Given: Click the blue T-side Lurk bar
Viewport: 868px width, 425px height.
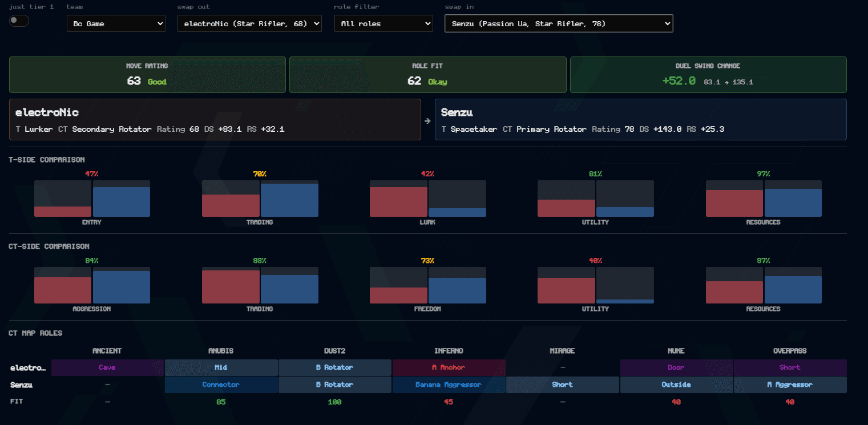Looking at the screenshot, I should pyautogui.click(x=458, y=212).
